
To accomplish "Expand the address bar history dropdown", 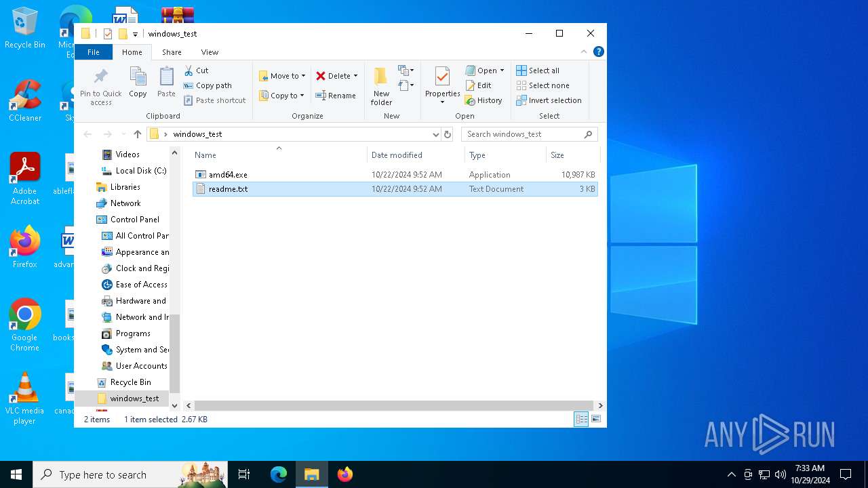I will tap(436, 134).
